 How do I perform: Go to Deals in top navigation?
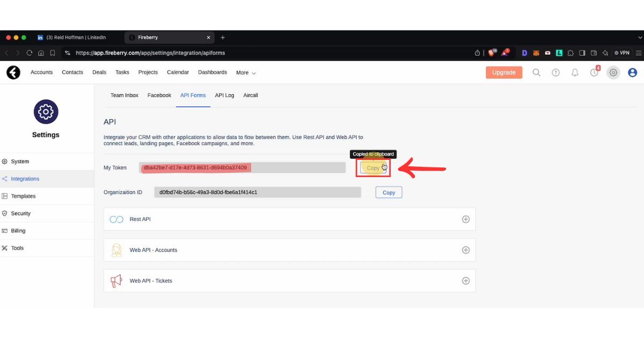pyautogui.click(x=99, y=72)
